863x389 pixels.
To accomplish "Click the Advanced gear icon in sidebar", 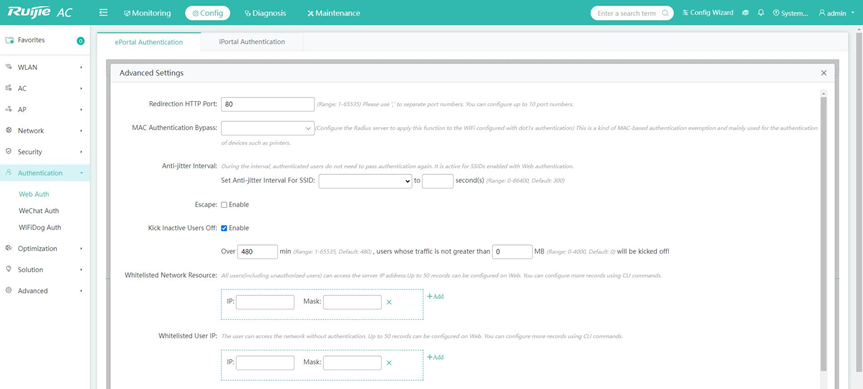I will tap(8, 291).
